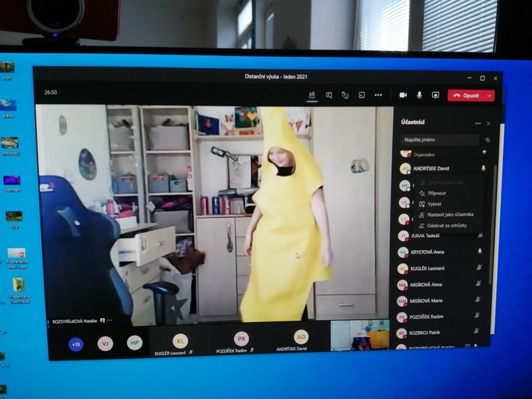Image resolution: width=532 pixels, height=399 pixels.
Task: Show the +13 additional participants
Action: click(76, 344)
